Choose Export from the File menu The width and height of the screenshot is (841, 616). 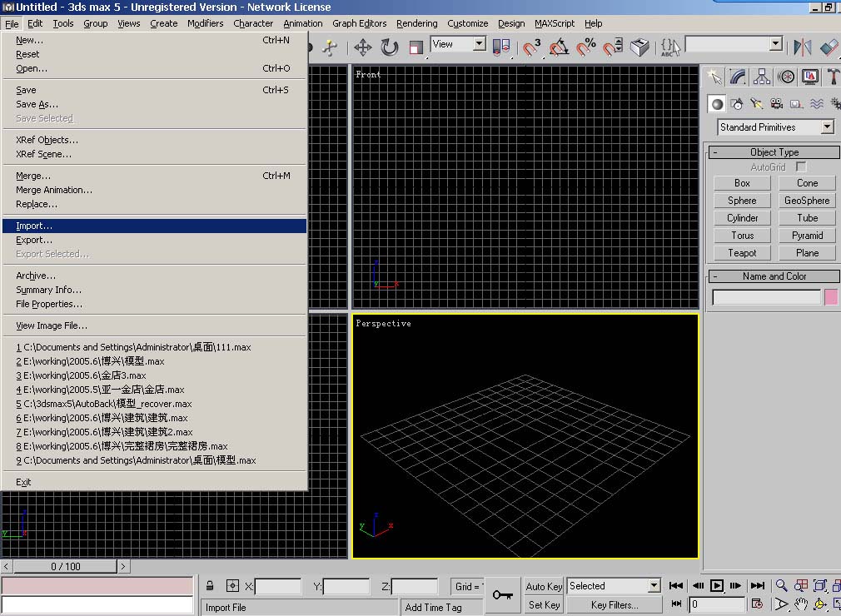(155, 240)
